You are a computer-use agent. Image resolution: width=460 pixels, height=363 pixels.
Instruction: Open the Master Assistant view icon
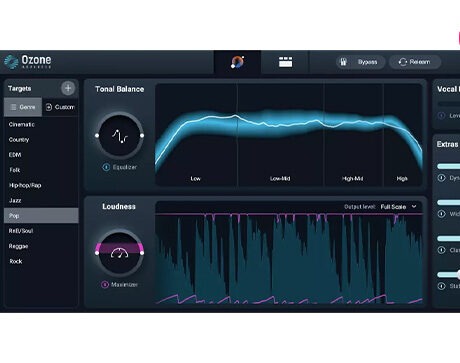click(237, 62)
